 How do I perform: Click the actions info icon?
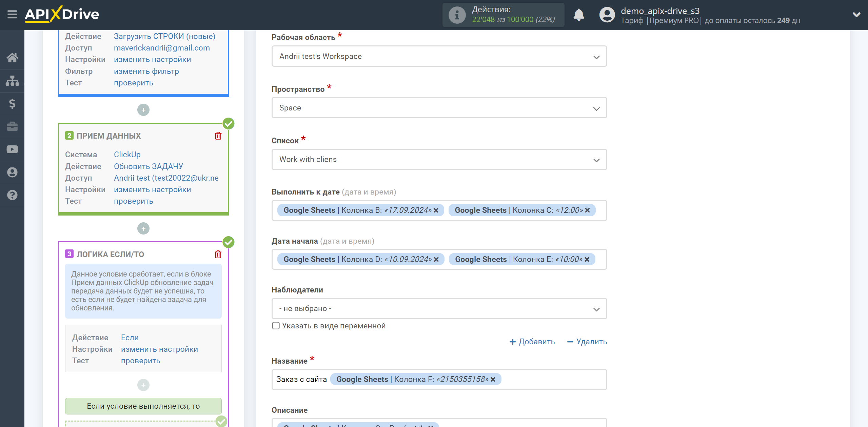click(x=457, y=15)
